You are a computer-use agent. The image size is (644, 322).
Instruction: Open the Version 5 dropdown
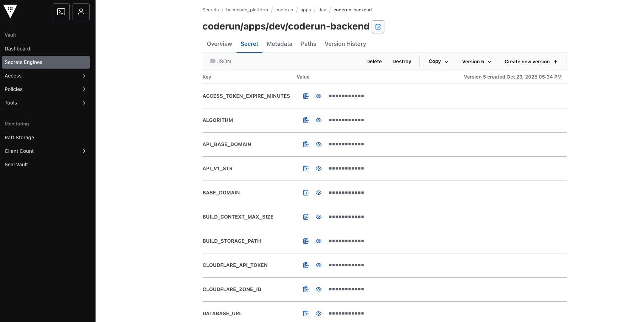pos(476,61)
